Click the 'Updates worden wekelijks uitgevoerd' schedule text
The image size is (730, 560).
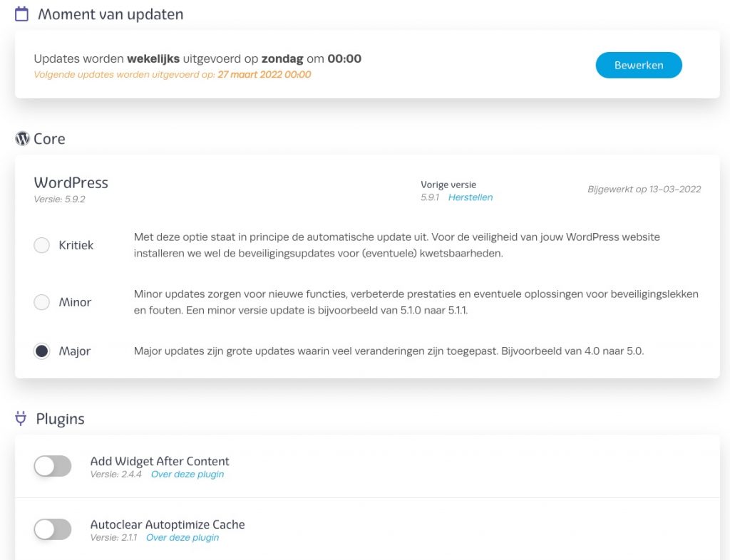pos(197,58)
